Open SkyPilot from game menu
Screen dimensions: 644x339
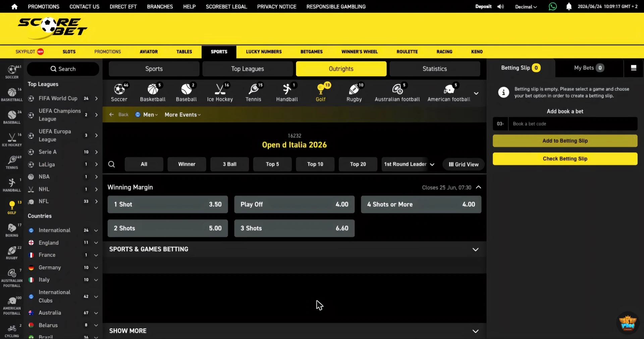(x=30, y=52)
